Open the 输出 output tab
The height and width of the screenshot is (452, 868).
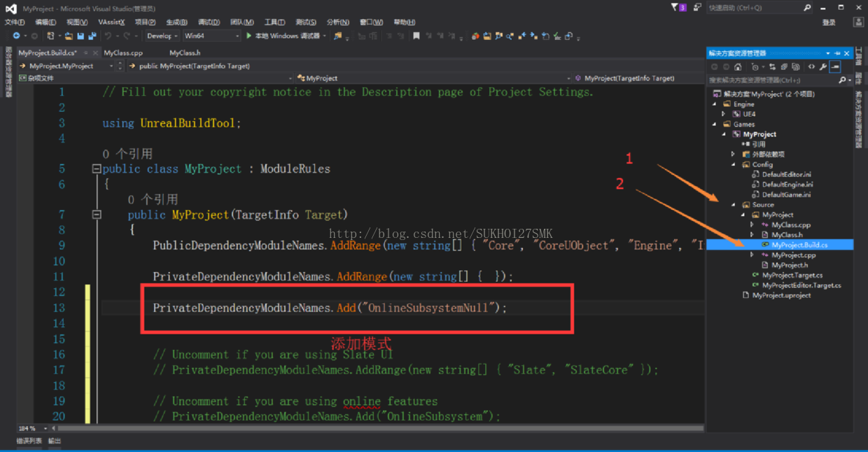(x=55, y=441)
